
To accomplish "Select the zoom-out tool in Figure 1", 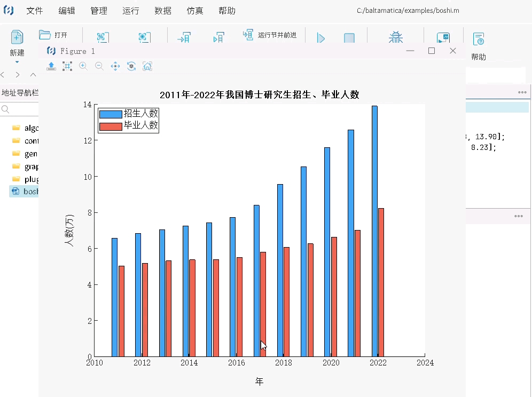I will [x=99, y=66].
